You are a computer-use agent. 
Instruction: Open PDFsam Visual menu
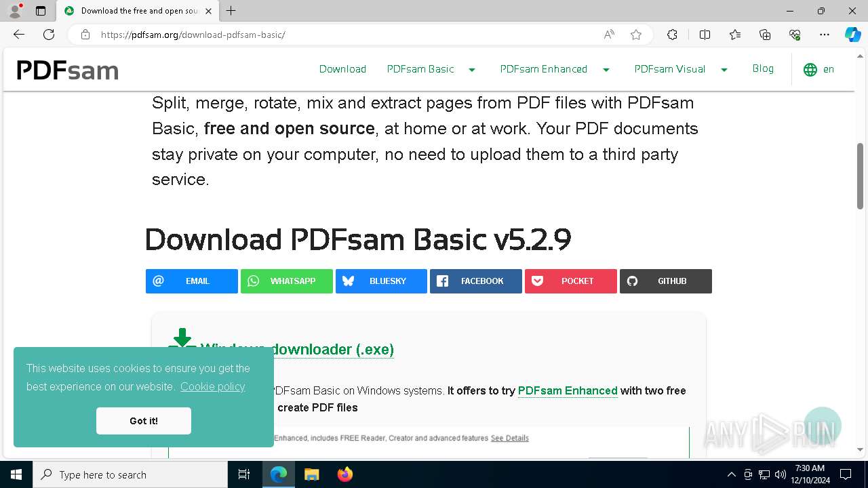point(669,69)
